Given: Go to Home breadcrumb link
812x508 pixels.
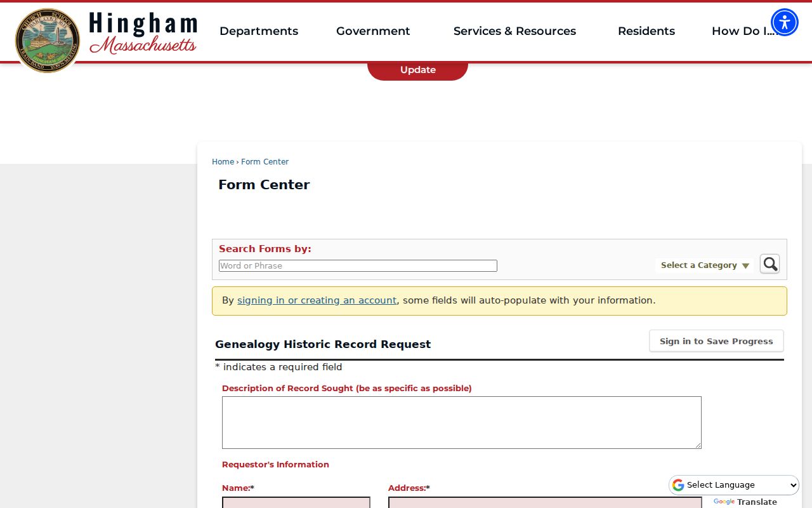Looking at the screenshot, I should [223, 162].
